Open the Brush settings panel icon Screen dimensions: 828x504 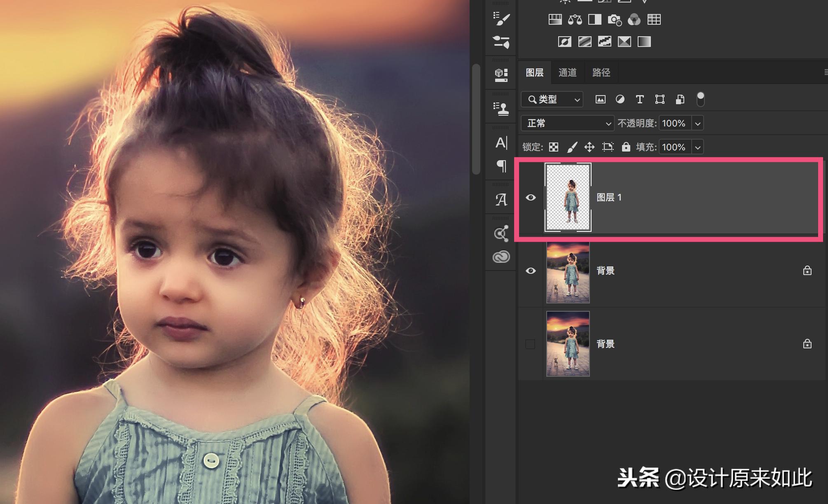coord(501,19)
